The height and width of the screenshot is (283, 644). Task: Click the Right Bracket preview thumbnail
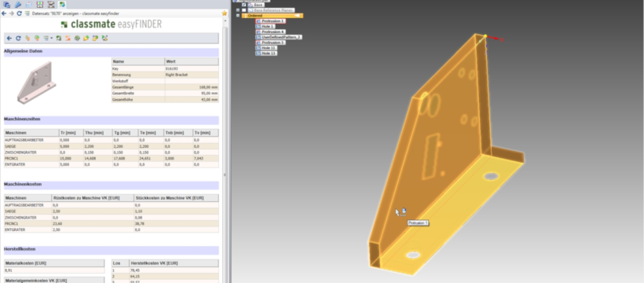pyautogui.click(x=37, y=83)
